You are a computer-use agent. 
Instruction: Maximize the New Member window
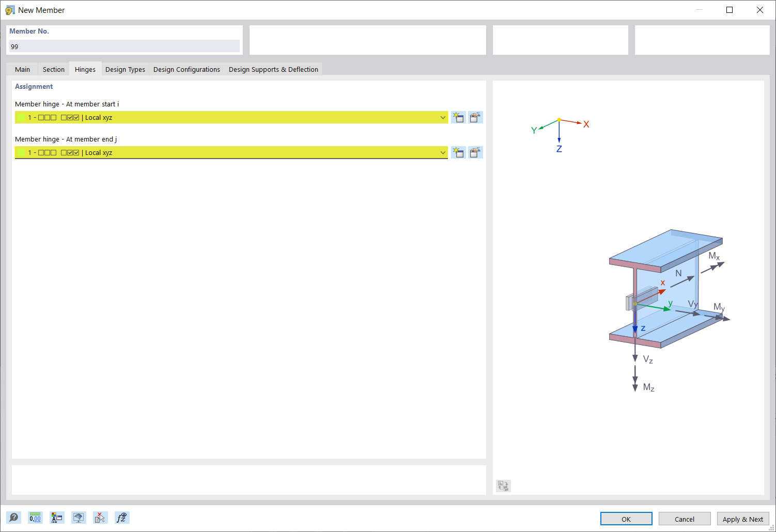[730, 10]
